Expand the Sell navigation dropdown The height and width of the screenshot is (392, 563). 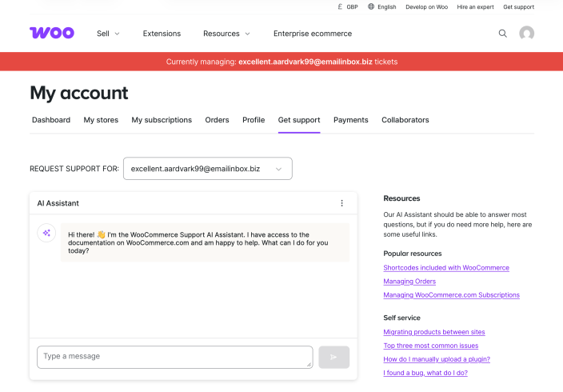(x=108, y=34)
